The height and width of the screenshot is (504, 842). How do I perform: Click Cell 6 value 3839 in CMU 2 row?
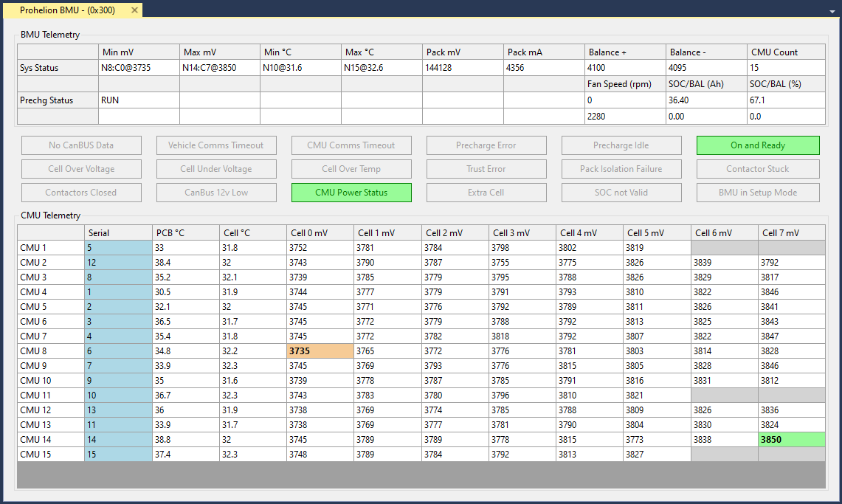tap(725, 263)
